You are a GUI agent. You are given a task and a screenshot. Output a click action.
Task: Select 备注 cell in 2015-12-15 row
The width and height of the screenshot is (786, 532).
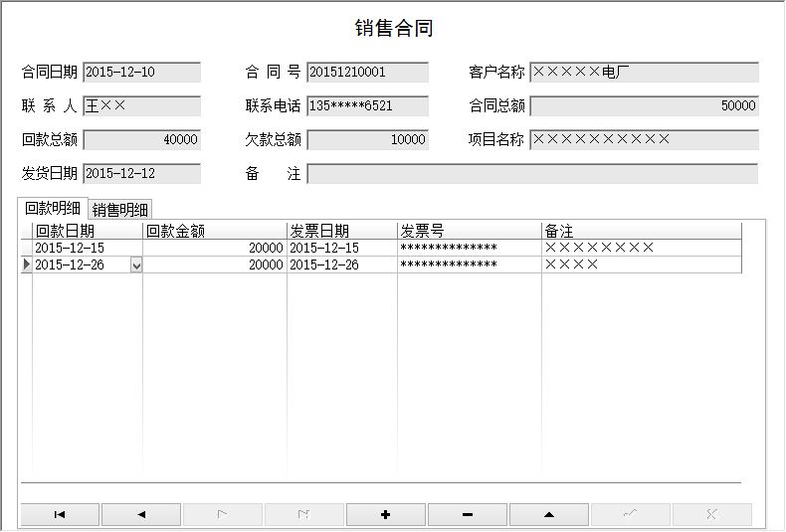tap(642, 248)
